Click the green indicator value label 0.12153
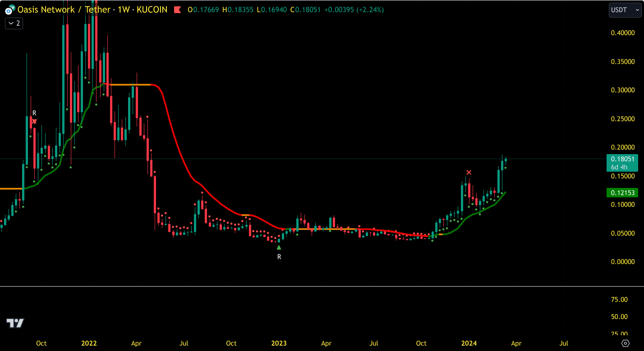Image resolution: width=644 pixels, height=351 pixels. pos(623,193)
